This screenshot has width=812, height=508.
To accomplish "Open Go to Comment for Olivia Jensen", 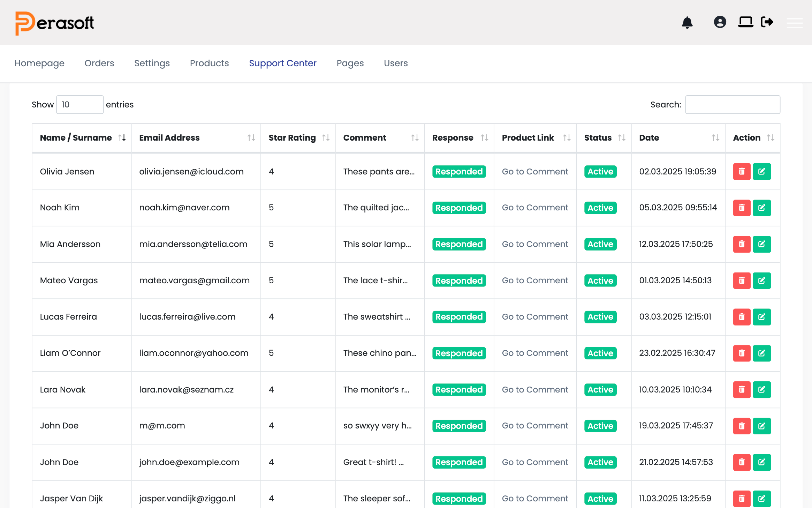I will point(535,172).
